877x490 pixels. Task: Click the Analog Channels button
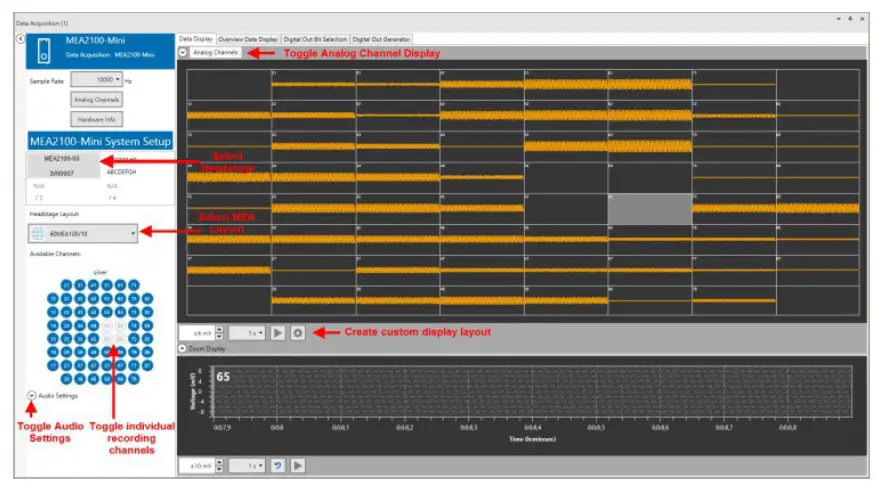[97, 100]
